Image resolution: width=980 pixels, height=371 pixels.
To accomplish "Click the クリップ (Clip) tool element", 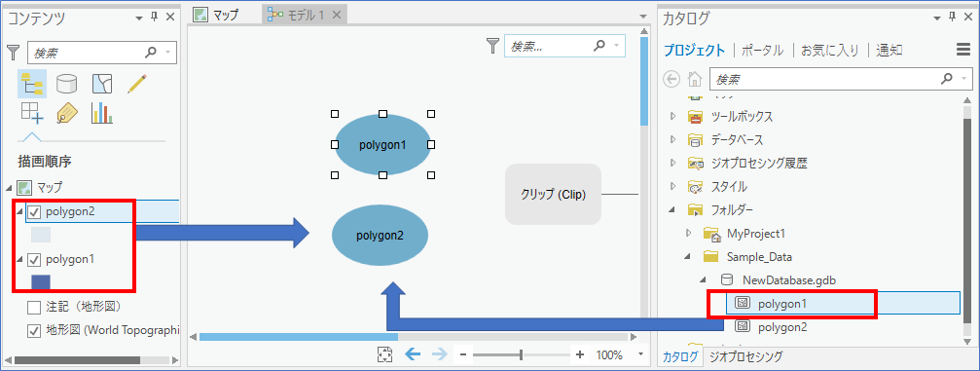I will coord(553,195).
